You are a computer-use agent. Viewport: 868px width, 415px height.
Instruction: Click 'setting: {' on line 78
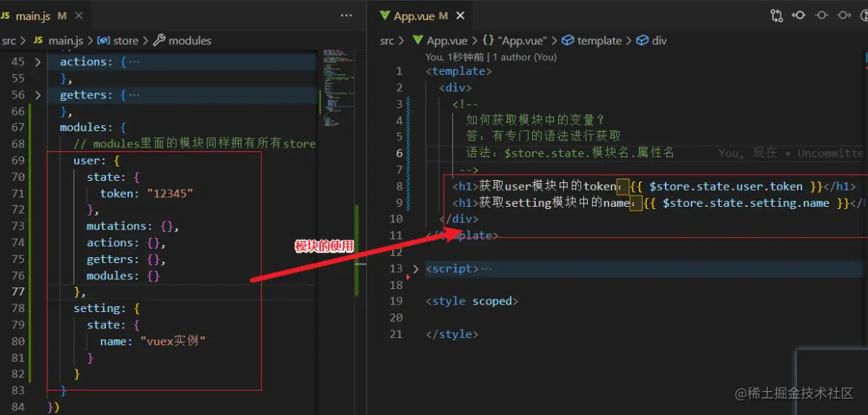[107, 308]
